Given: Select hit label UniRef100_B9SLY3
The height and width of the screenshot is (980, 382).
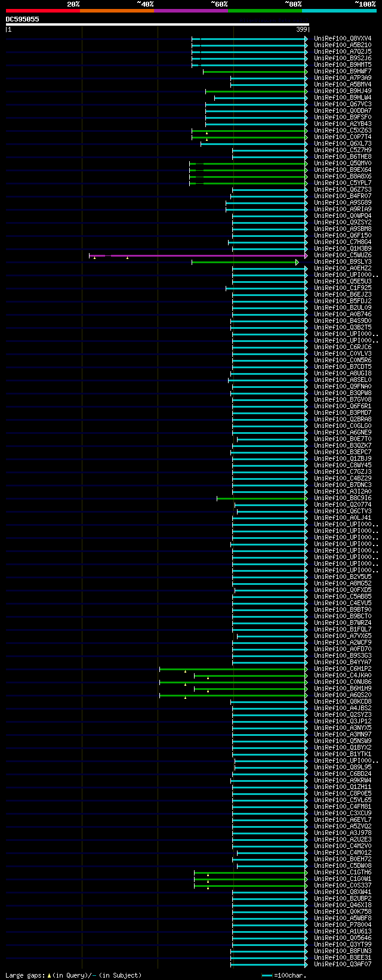Looking at the screenshot, I should coord(343,261).
